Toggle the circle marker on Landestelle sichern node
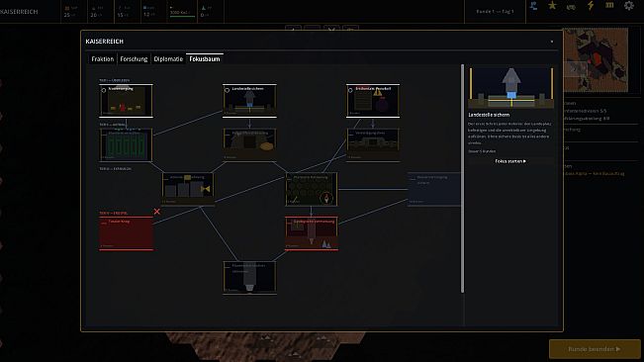The width and height of the screenshot is (644, 362). pyautogui.click(x=227, y=90)
